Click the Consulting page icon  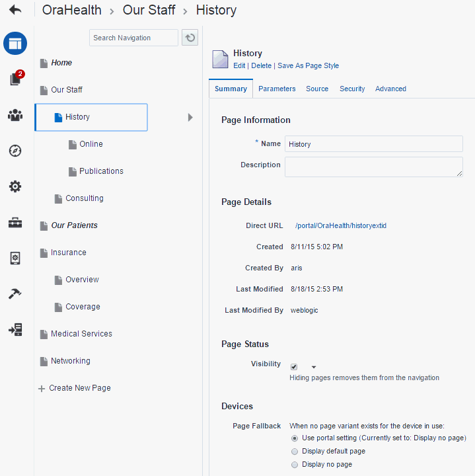click(58, 198)
